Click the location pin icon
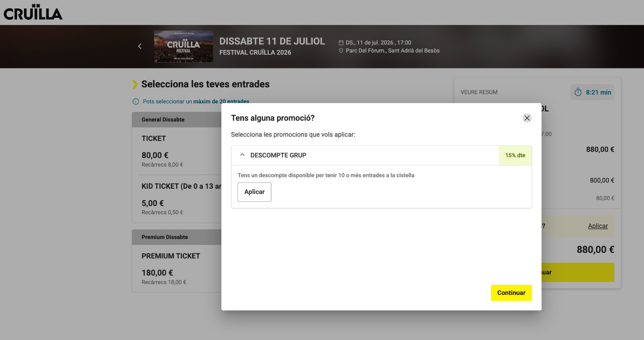Viewport: 644px width, 340px height. coord(341,51)
